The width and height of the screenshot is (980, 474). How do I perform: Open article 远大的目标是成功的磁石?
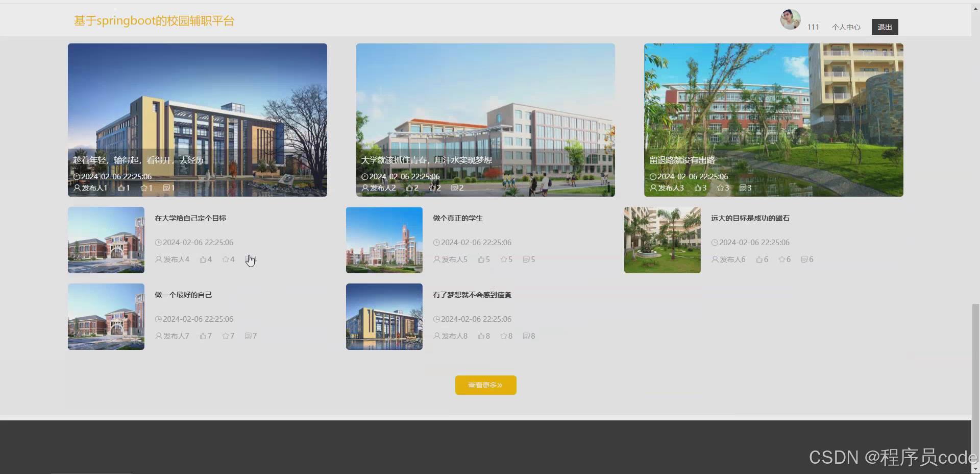click(750, 218)
